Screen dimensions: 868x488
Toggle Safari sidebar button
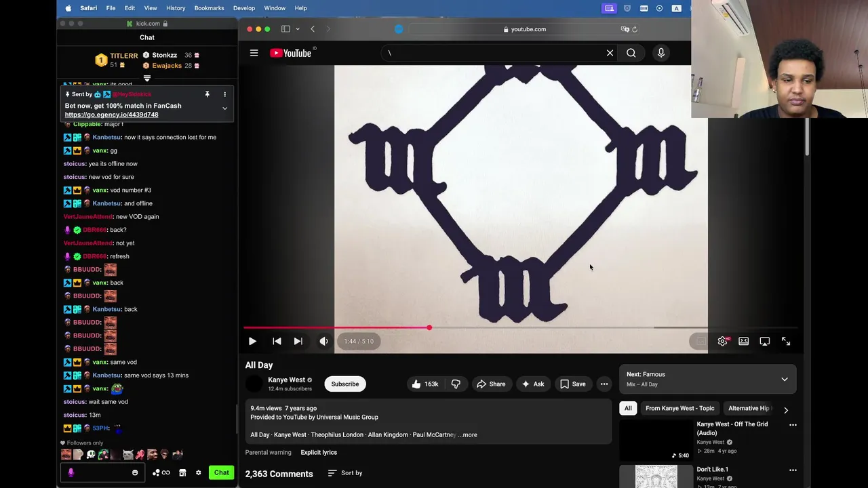pyautogui.click(x=285, y=29)
